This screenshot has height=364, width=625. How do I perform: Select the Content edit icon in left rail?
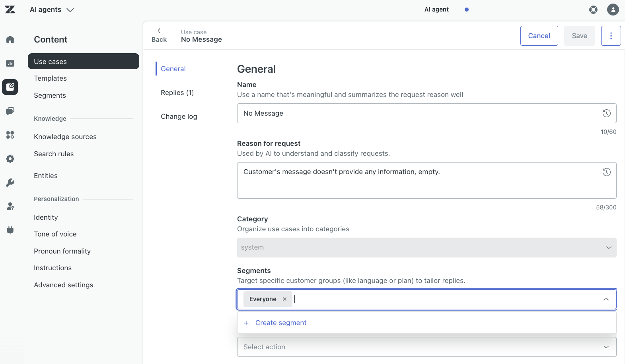tap(10, 87)
